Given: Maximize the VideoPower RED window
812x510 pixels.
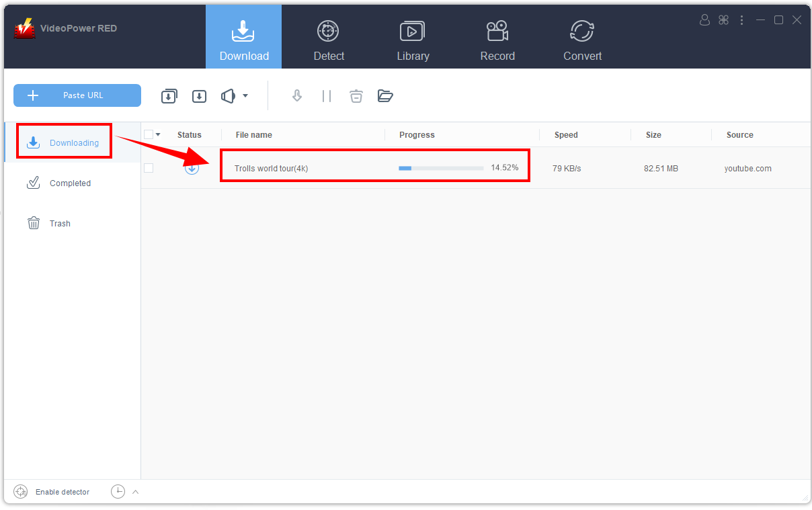Looking at the screenshot, I should pos(778,20).
